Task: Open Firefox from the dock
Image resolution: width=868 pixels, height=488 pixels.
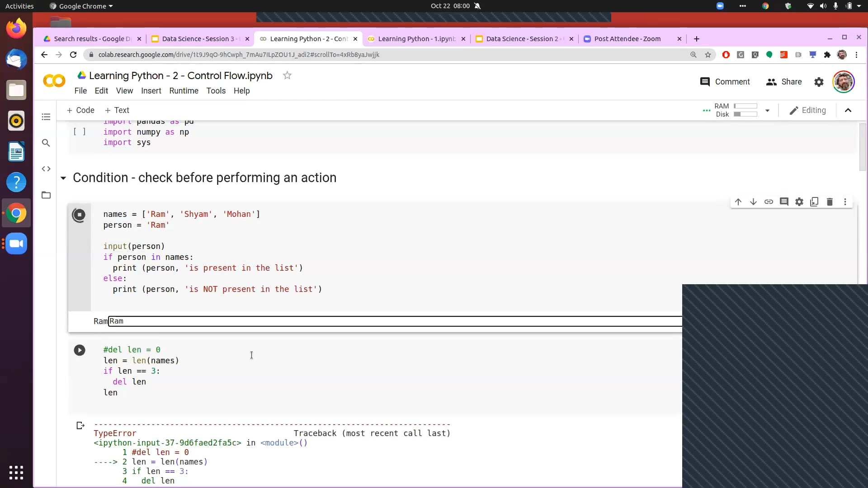Action: click(x=16, y=28)
